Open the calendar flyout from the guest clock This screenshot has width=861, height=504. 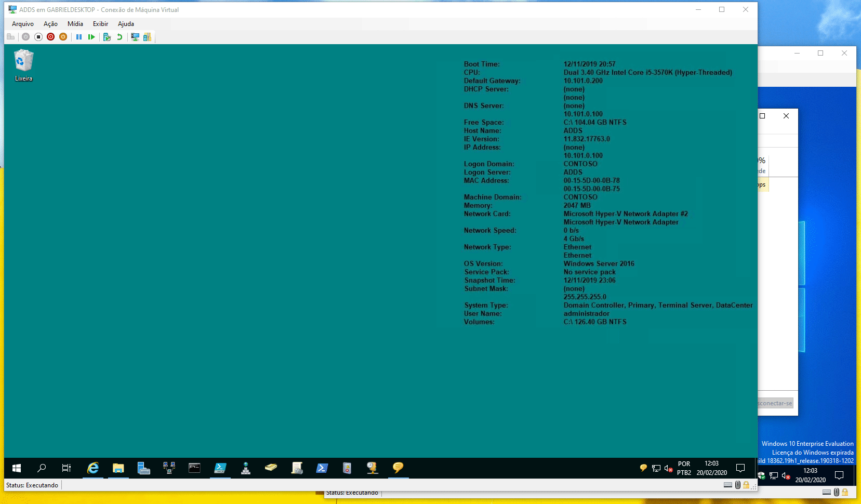pyautogui.click(x=711, y=469)
